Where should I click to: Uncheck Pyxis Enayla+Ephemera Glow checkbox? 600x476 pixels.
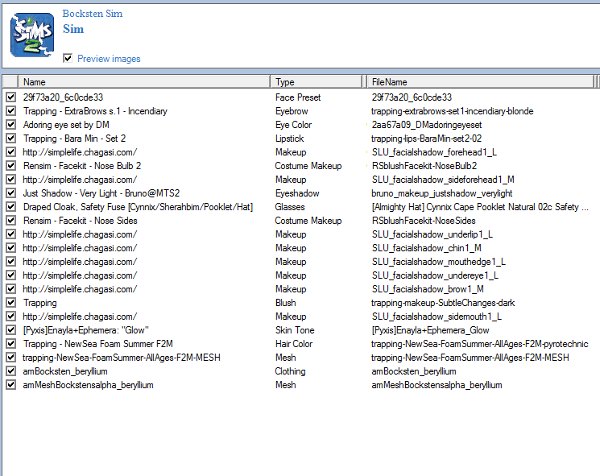[11, 330]
